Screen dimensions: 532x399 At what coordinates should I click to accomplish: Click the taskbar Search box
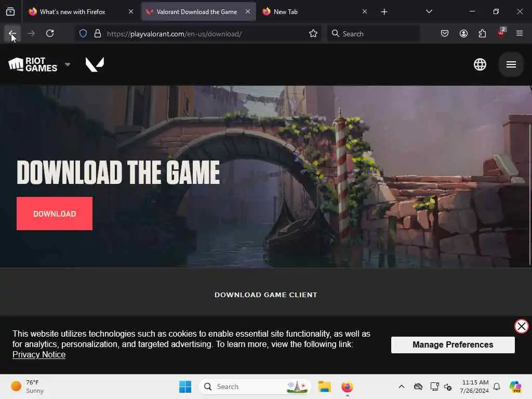pos(255,387)
